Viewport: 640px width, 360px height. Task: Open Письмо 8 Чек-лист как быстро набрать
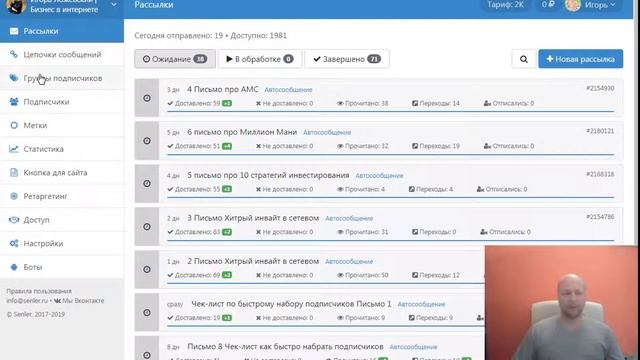285,347
